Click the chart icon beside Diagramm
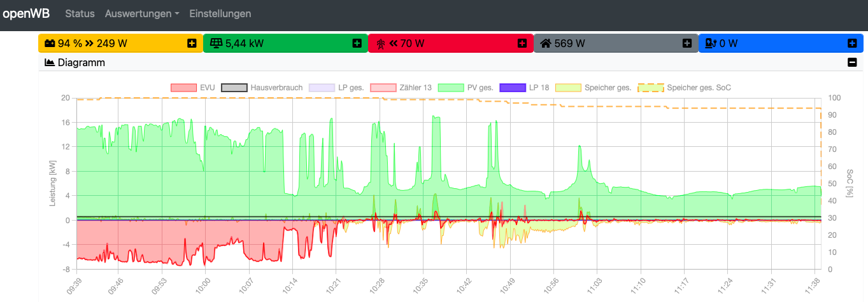Screen dimensions: 868x302 [x=50, y=63]
